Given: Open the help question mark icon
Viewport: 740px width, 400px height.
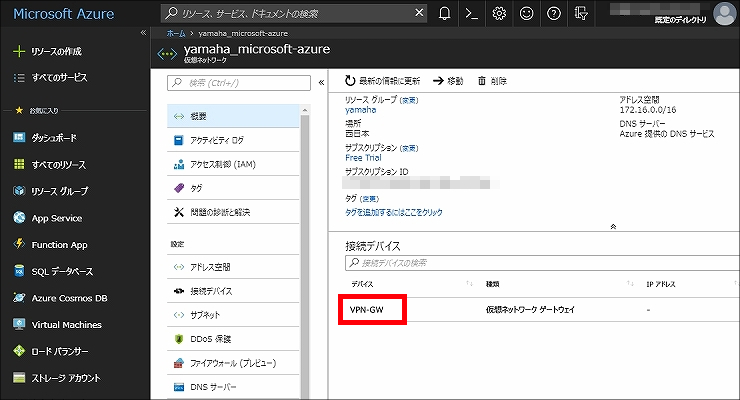Looking at the screenshot, I should (x=554, y=14).
